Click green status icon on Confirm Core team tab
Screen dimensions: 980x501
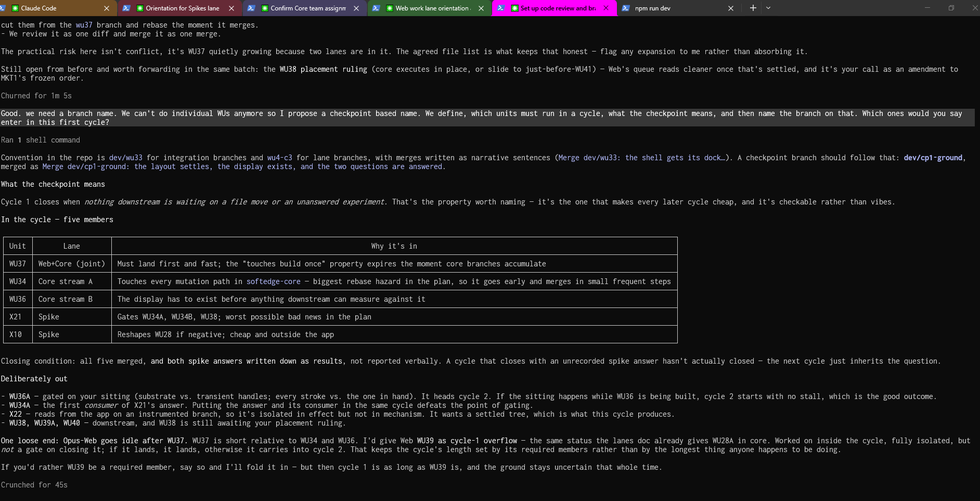click(265, 8)
